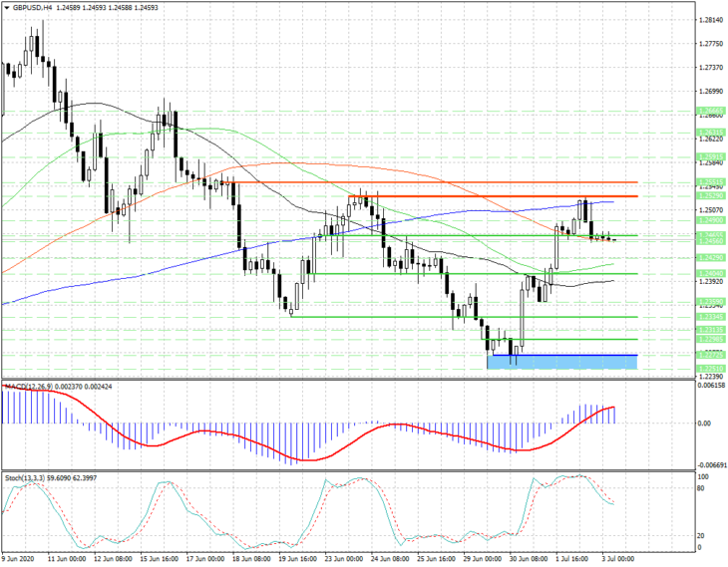This screenshot has height=567, width=728.
Task: Click the 23 Jun 00:00 time axis label
Action: [343, 559]
